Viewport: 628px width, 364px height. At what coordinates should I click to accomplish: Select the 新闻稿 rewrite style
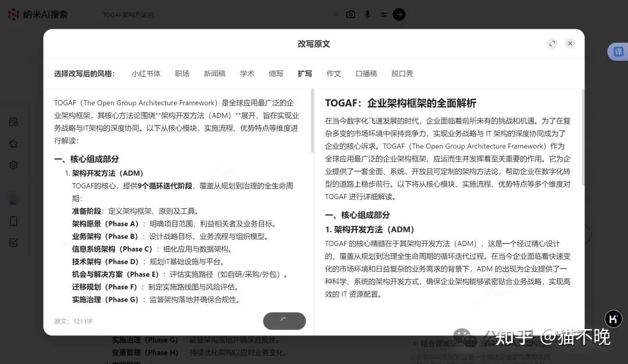[215, 74]
